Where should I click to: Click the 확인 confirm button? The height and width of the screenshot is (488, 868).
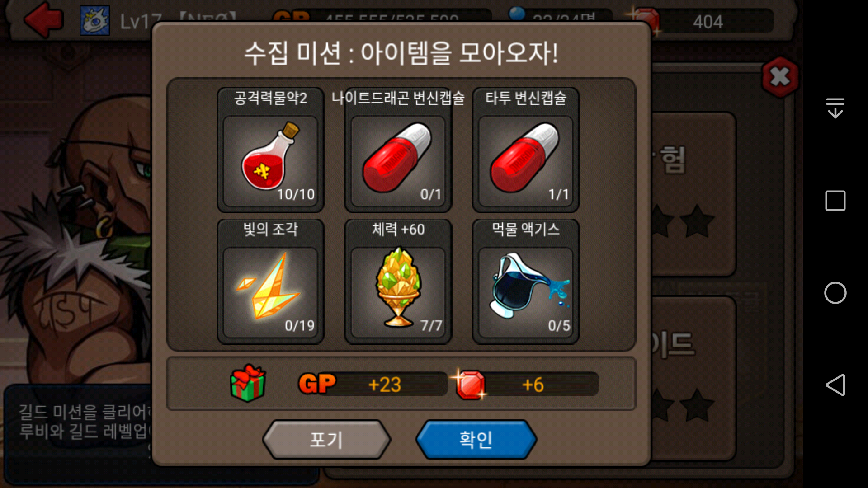476,440
